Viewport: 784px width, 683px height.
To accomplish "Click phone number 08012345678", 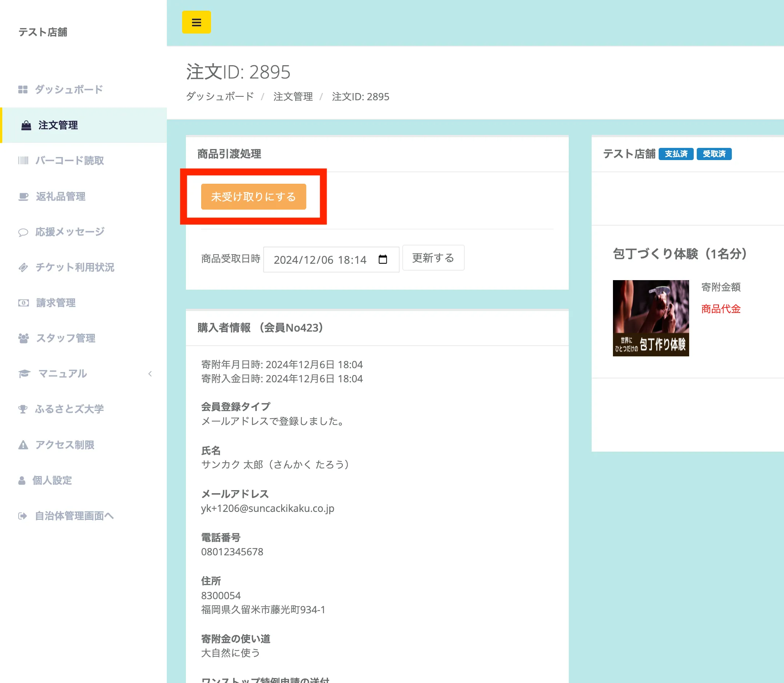I will [232, 552].
